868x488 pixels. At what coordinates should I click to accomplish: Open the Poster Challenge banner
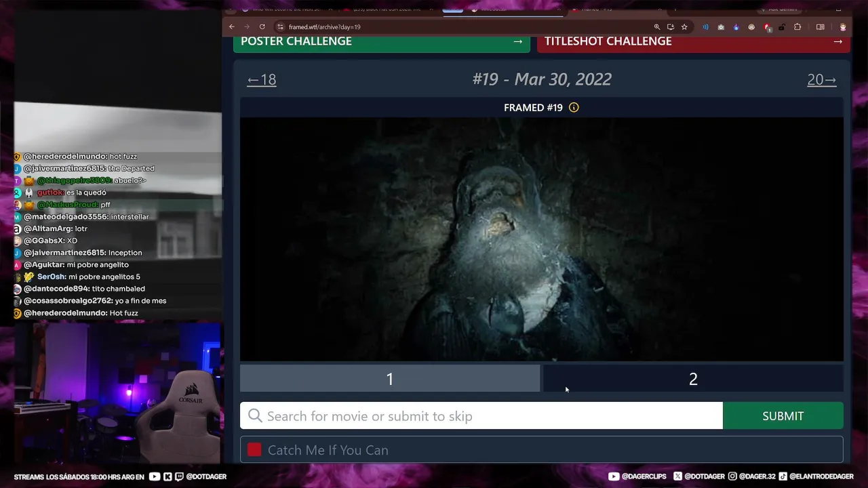pyautogui.click(x=382, y=43)
